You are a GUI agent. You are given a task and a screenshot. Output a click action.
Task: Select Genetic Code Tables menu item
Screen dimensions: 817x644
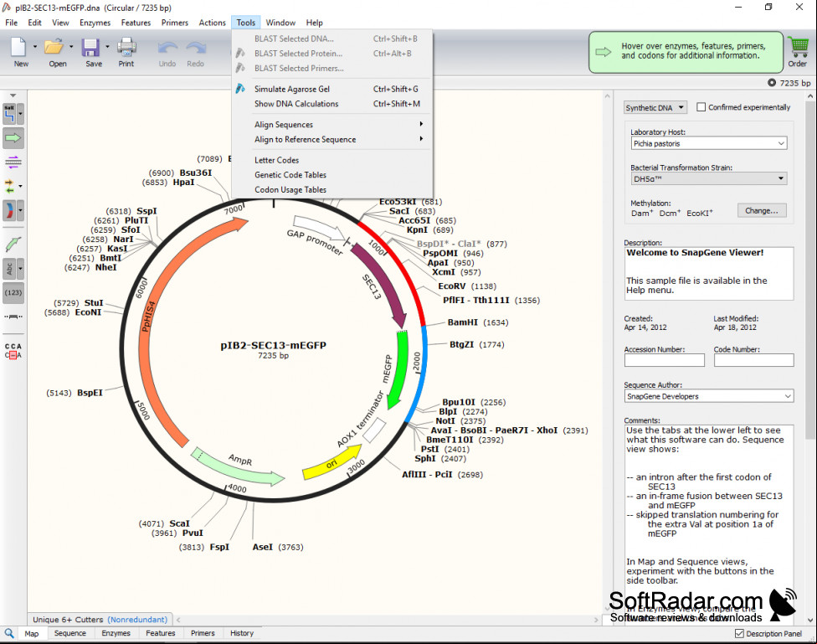(332, 175)
